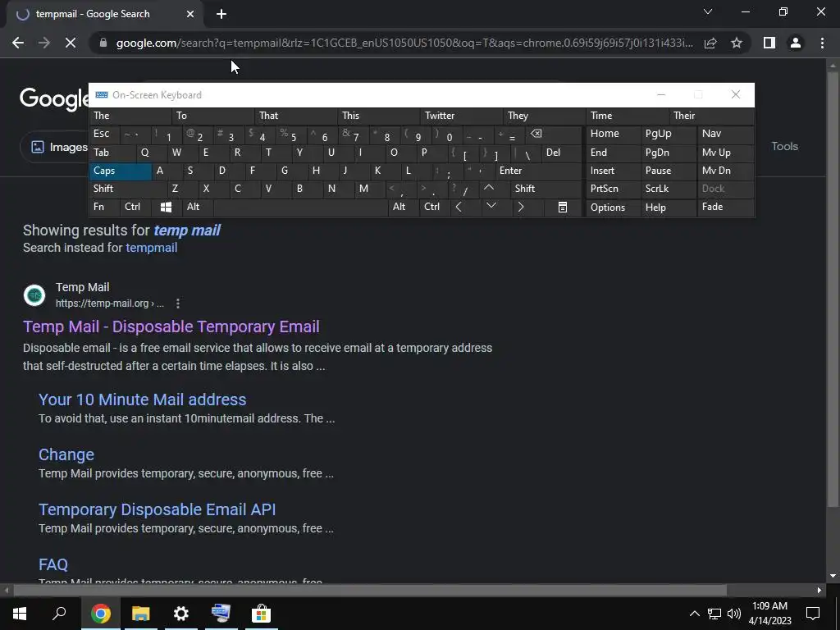This screenshot has width=840, height=630.
Task: Open the 'Change' sitelink
Action: pyautogui.click(x=66, y=454)
